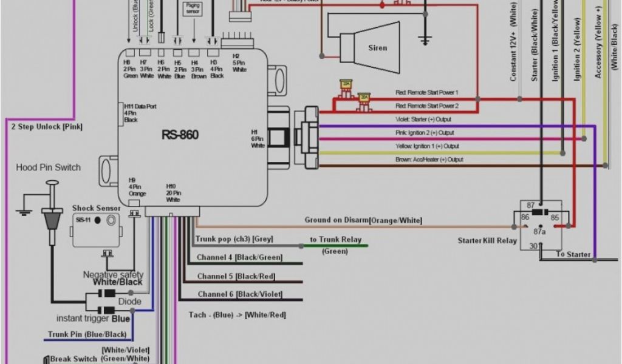The image size is (622, 364).
Task: Click the ground symbol beside the siren
Action: tap(425, 40)
